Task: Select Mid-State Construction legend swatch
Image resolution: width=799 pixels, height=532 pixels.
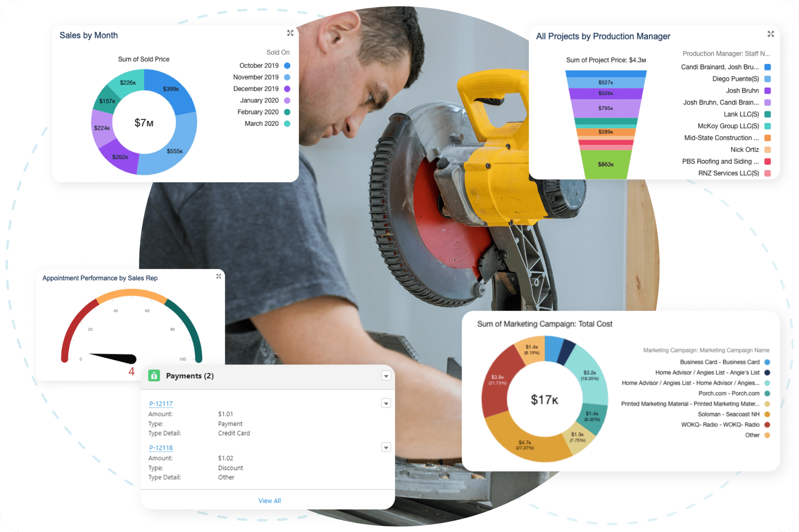Action: click(x=768, y=138)
